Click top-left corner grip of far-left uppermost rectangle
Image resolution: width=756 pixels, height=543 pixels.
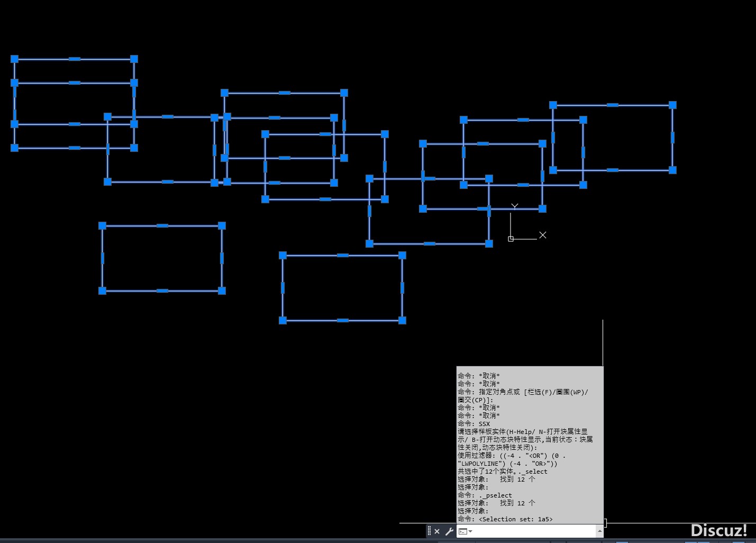click(14, 59)
